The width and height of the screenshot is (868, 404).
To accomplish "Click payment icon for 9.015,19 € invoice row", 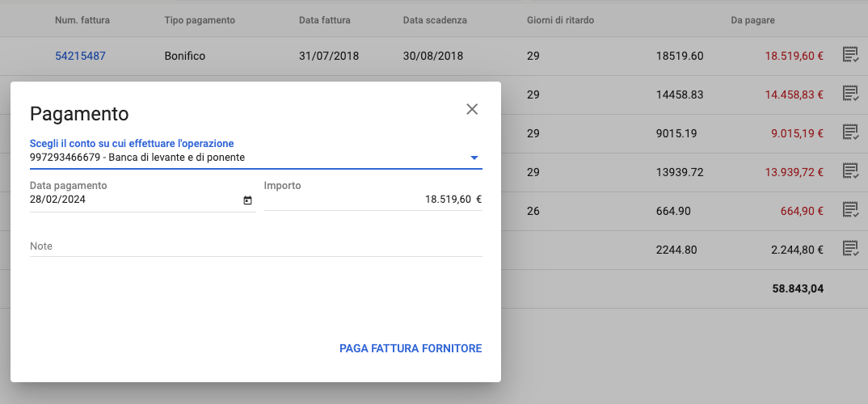I will click(x=850, y=132).
